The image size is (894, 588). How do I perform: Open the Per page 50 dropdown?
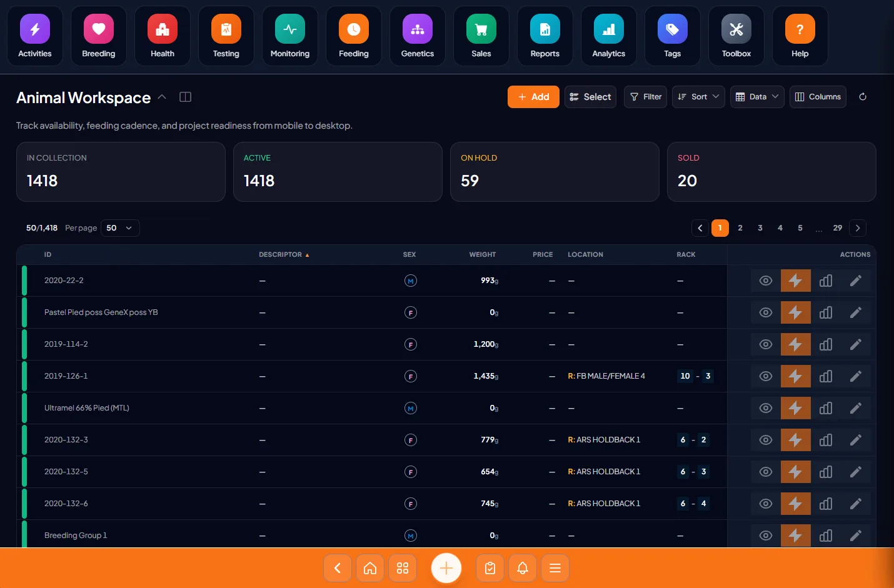(120, 228)
